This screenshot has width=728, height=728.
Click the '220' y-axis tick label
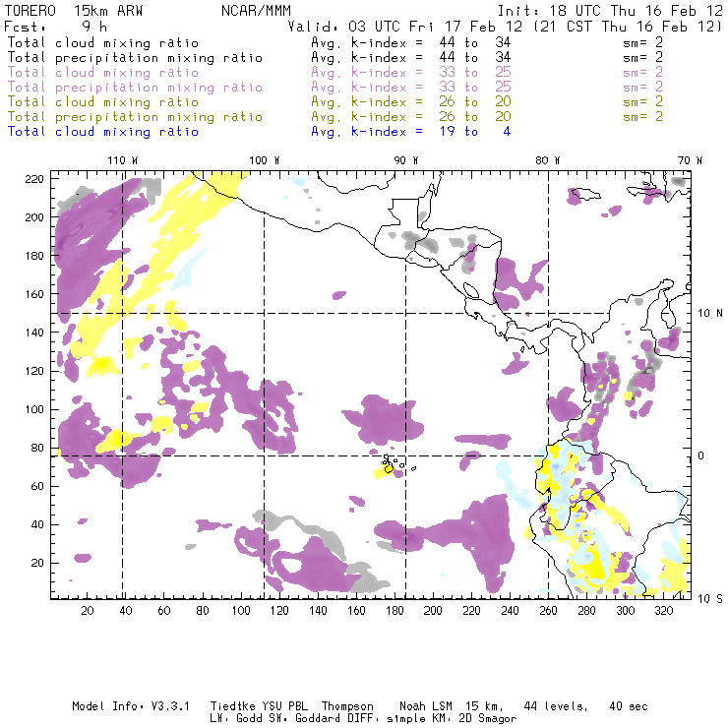click(x=34, y=179)
